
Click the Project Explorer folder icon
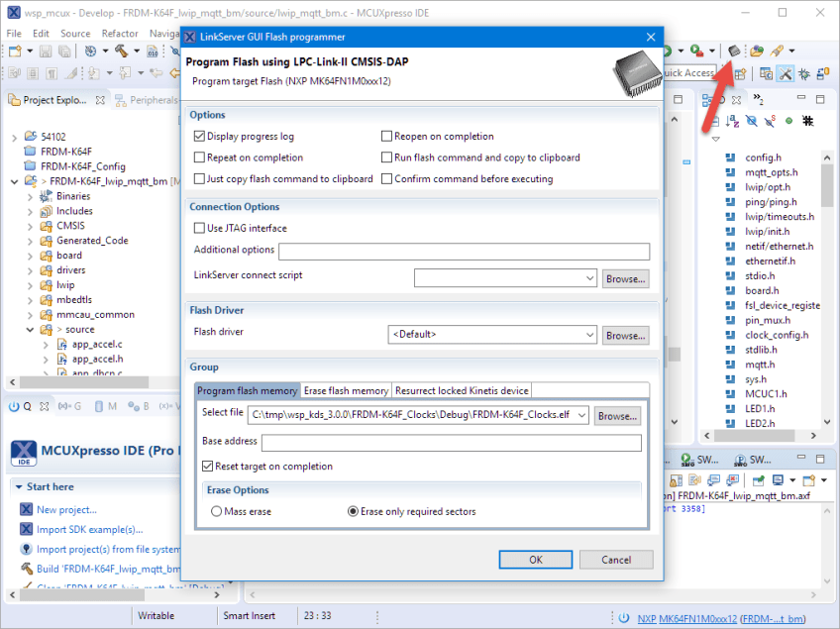12,99
